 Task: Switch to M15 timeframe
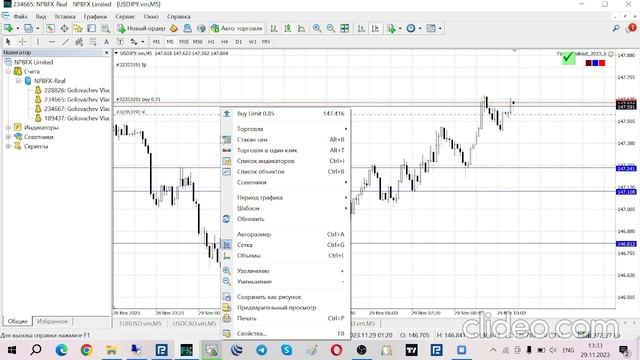(184, 42)
